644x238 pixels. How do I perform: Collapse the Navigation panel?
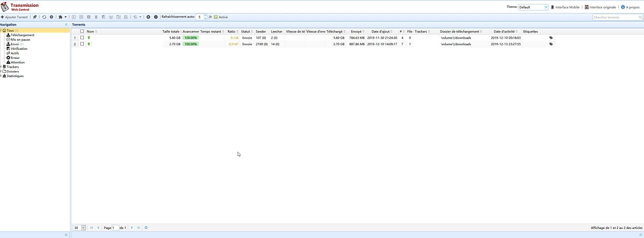click(66, 25)
